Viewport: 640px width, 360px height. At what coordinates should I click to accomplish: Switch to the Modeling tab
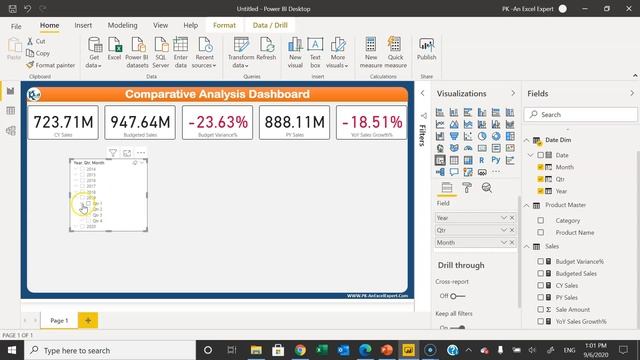tap(122, 25)
